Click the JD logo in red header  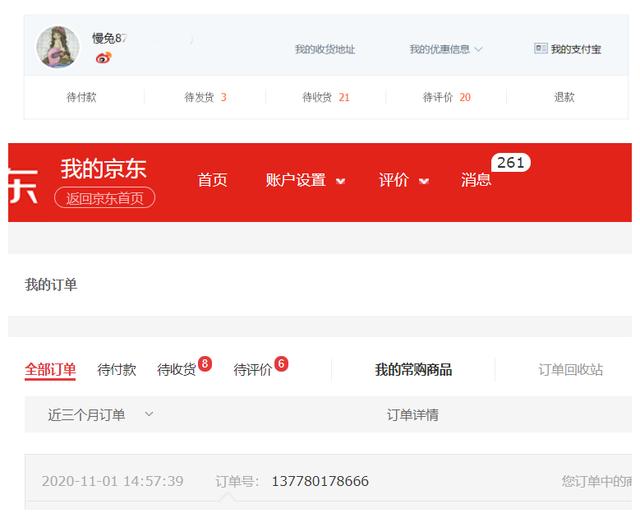pos(23,186)
